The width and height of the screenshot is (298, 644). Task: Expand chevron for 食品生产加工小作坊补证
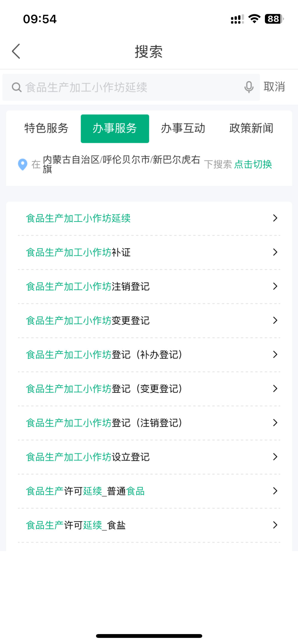point(275,252)
